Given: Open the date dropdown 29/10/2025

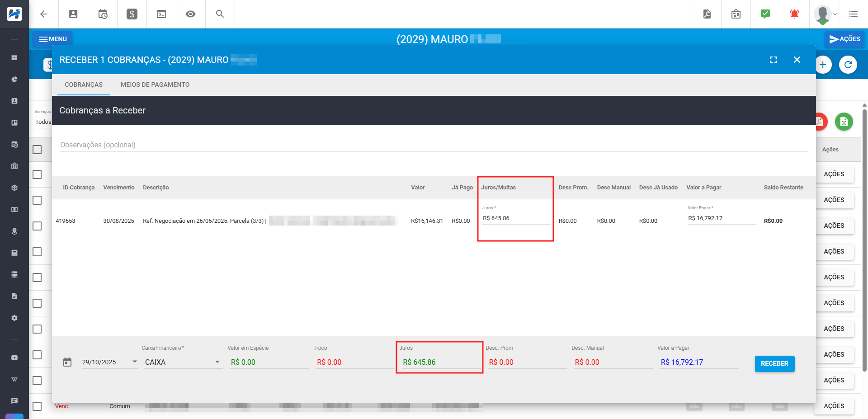Looking at the screenshot, I should [110, 362].
